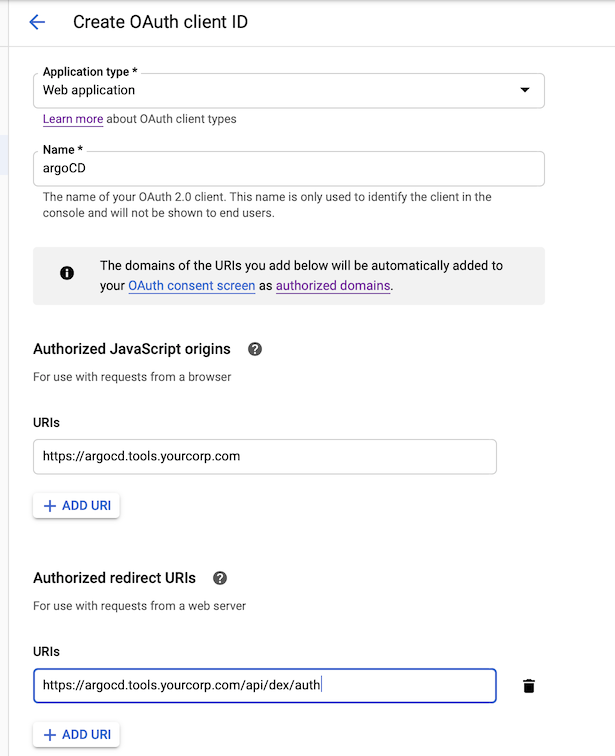The height and width of the screenshot is (756, 615).
Task: Click text 'For use with requests from a browser'
Action: [x=132, y=377]
